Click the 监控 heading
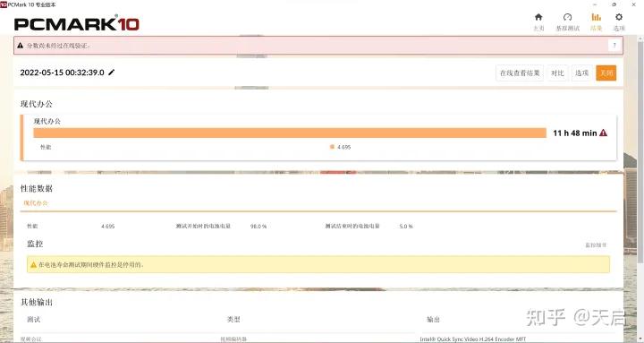This screenshot has width=644, height=343. pos(35,244)
